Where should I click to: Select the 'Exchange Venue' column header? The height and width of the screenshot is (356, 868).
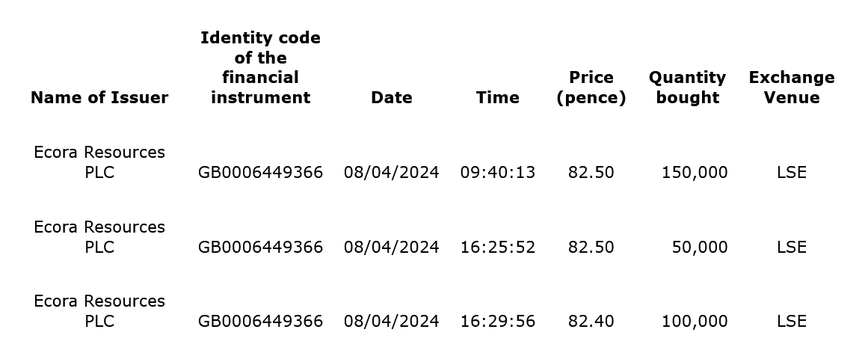[x=791, y=88]
